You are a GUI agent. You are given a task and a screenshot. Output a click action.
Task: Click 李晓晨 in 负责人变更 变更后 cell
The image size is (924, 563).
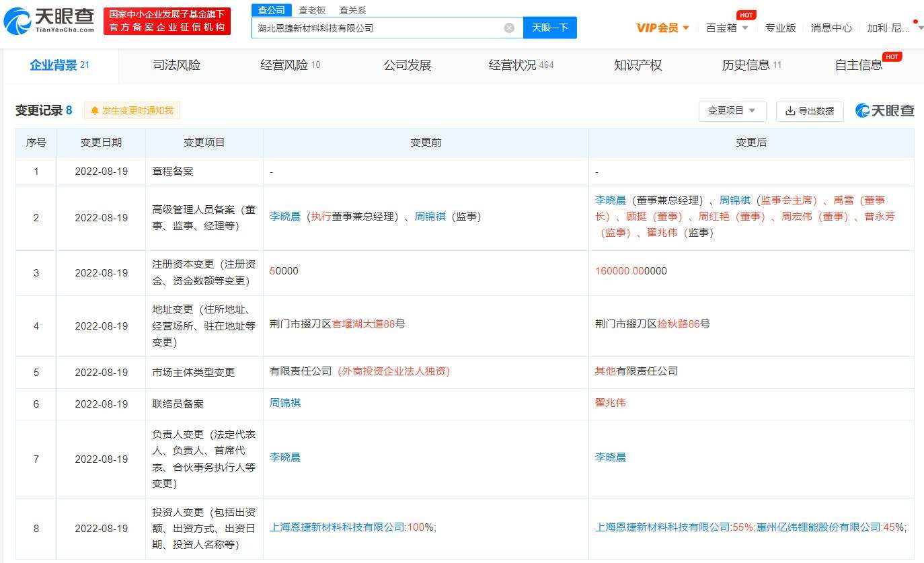click(611, 457)
